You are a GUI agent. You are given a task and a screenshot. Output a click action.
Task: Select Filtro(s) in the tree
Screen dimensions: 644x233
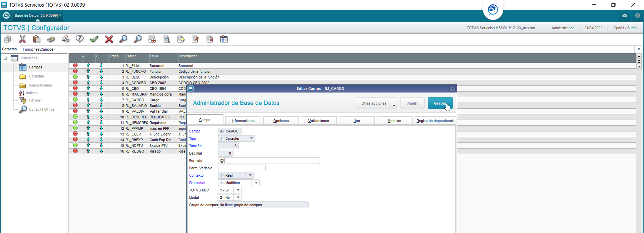coord(35,100)
